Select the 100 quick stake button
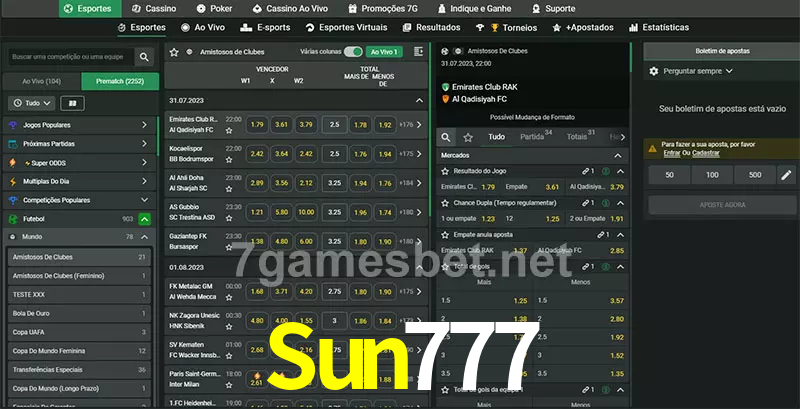The image size is (800, 409). click(712, 175)
